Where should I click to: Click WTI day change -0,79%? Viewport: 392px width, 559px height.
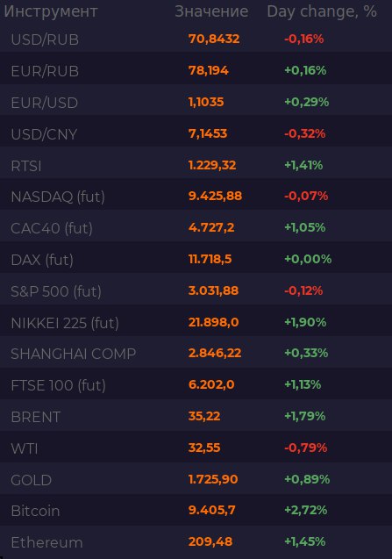[x=305, y=448]
